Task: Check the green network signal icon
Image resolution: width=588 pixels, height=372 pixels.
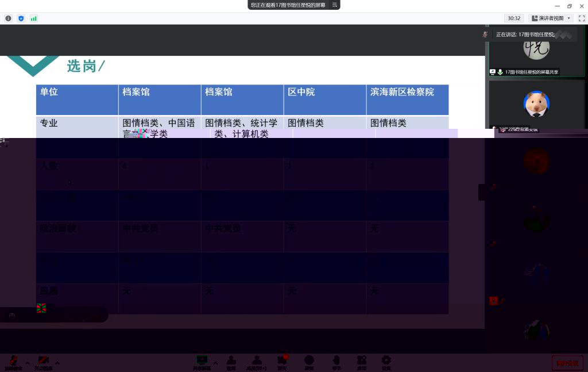Action: (34, 18)
